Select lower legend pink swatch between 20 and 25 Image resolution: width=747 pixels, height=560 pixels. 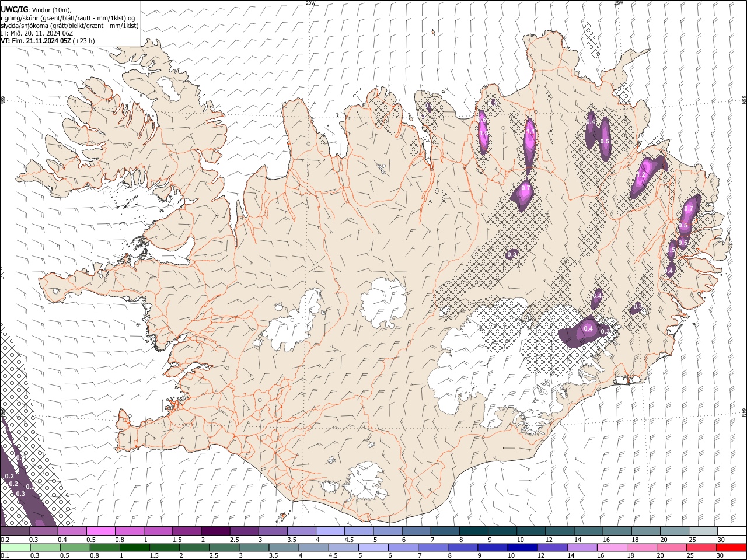(672, 547)
